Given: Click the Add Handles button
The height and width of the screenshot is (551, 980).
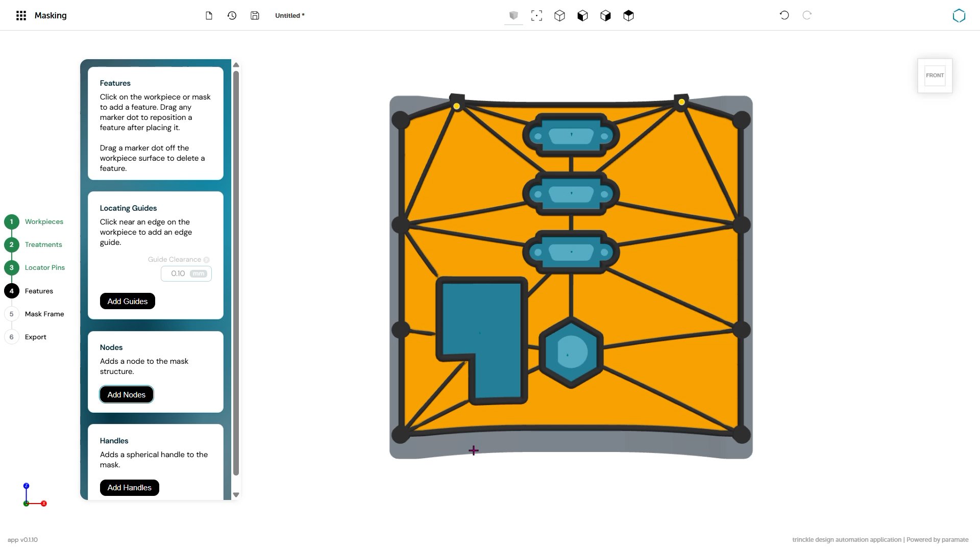Looking at the screenshot, I should tap(129, 488).
